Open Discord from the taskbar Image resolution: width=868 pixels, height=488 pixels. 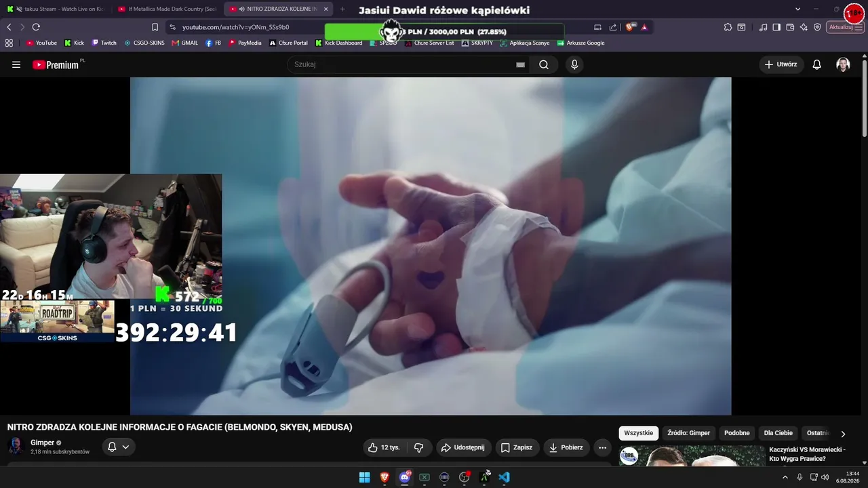click(404, 477)
